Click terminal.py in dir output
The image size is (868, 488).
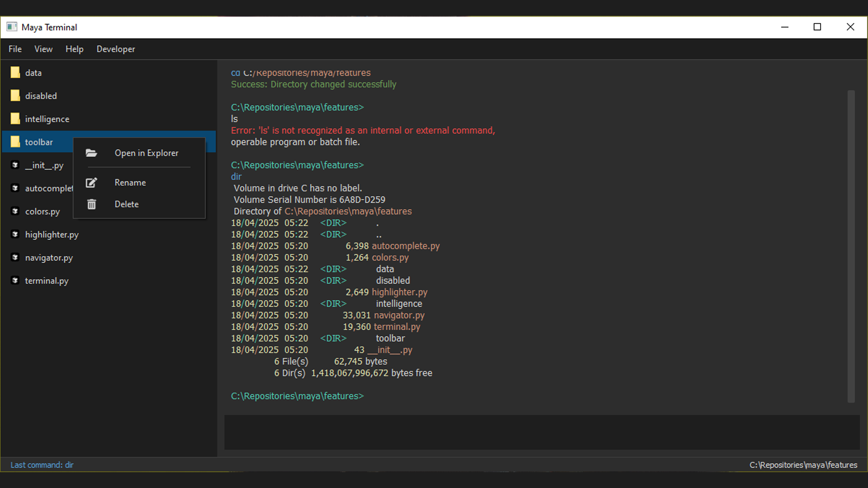(397, 327)
